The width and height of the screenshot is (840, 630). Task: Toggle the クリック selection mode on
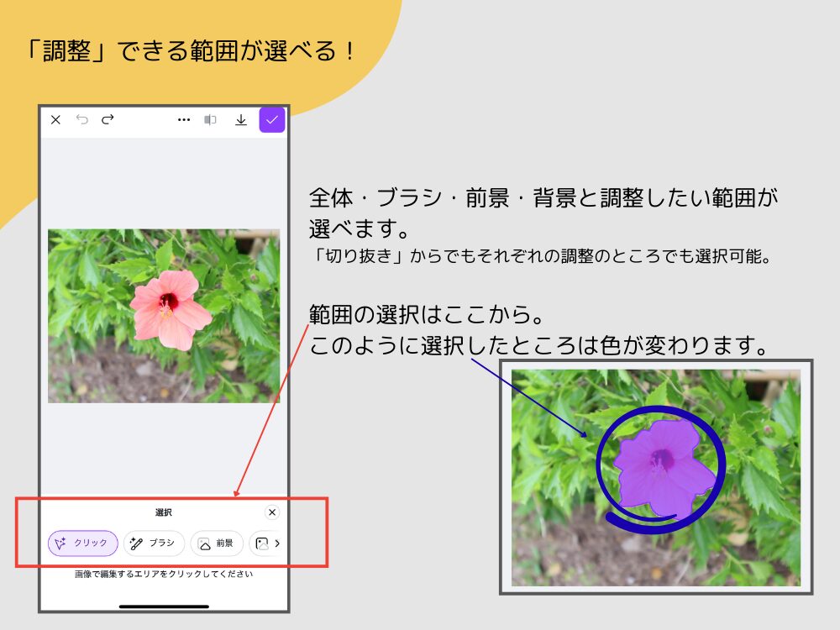83,543
